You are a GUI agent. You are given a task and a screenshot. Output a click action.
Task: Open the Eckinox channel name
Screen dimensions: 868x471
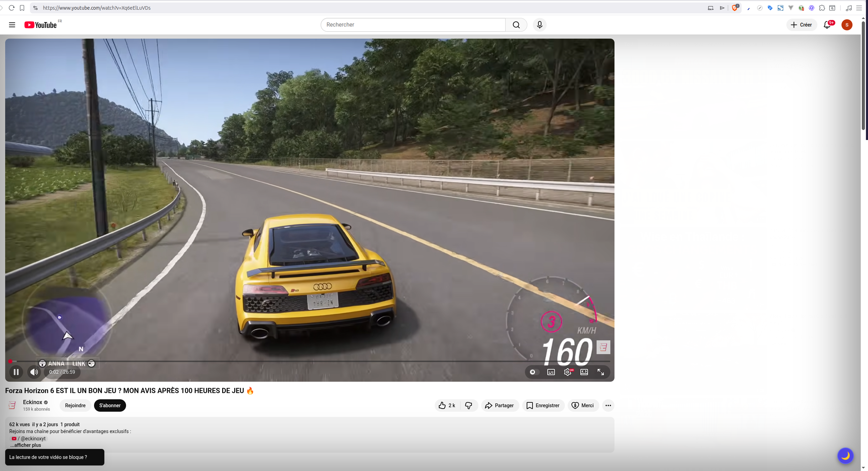tap(32, 402)
